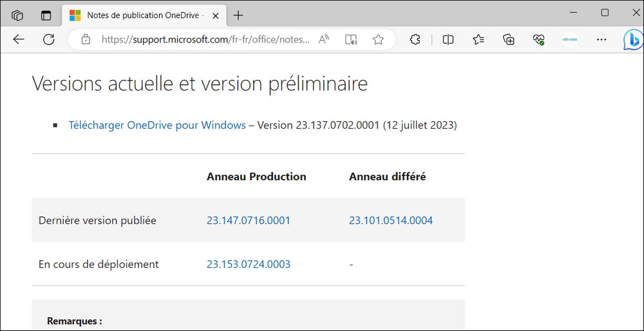Start Read aloud from address bar
Viewport: 644px width, 331px height.
click(x=324, y=39)
